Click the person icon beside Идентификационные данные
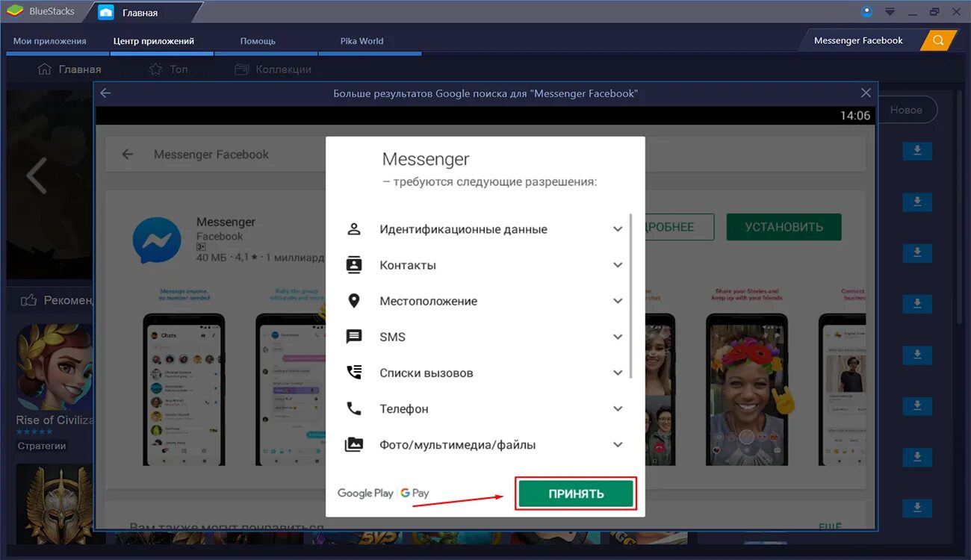Screen dimensions: 971x560 coord(354,229)
